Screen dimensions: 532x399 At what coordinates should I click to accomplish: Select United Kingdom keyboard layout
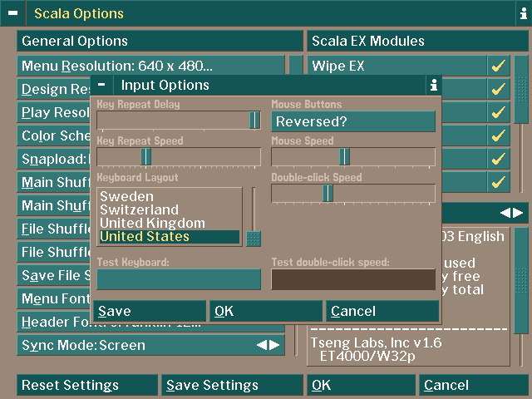coord(152,224)
